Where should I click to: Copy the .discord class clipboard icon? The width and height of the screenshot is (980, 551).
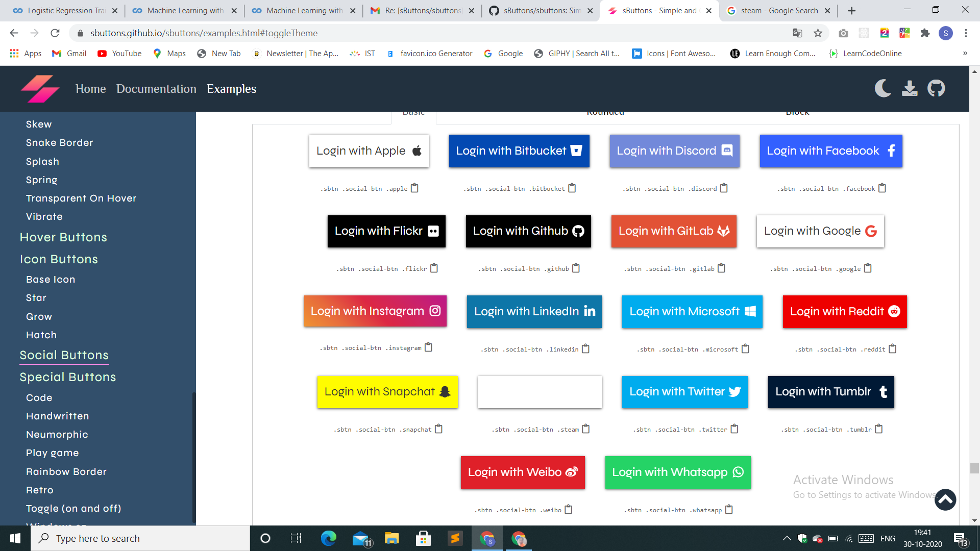click(724, 188)
